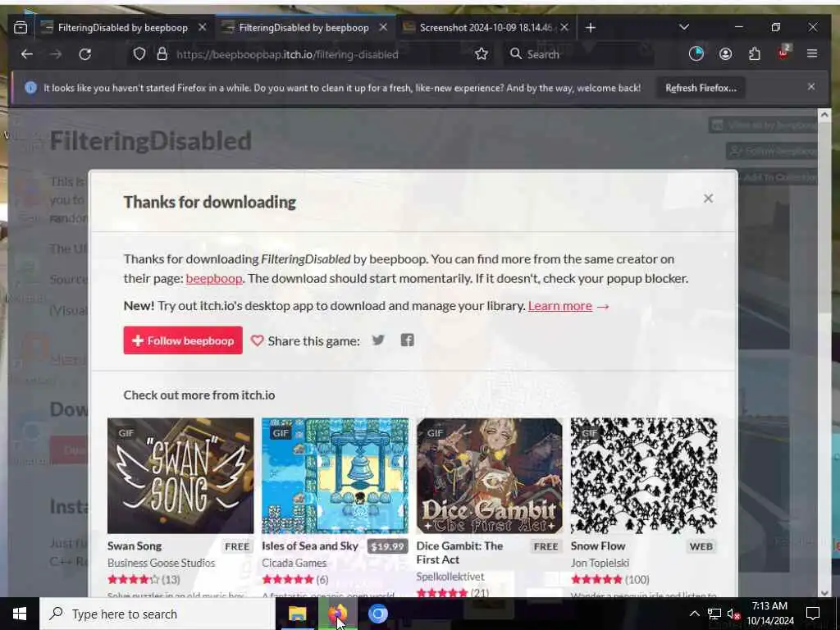Click the muted volume tray icon

pos(733,614)
